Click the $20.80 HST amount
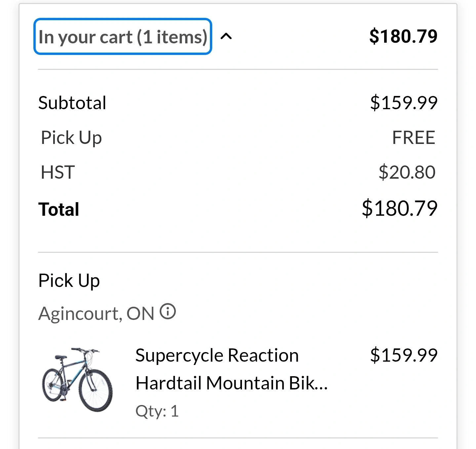Image resolution: width=476 pixels, height=449 pixels. 407,172
